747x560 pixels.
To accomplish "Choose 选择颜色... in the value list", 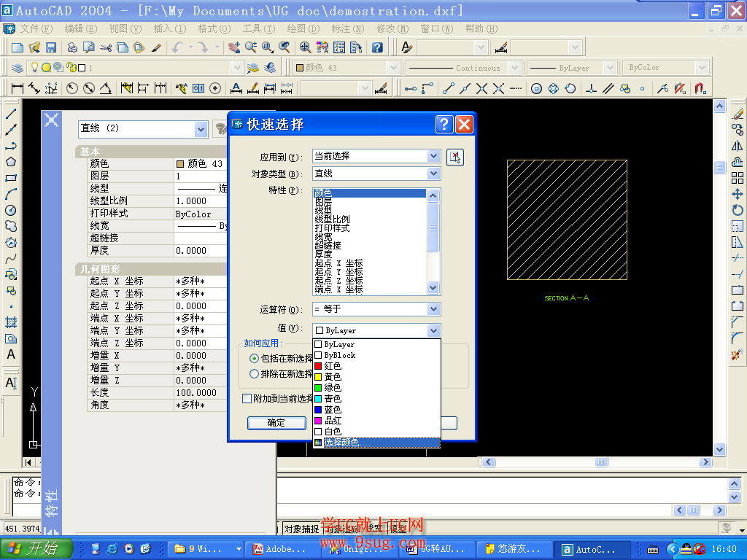I will [376, 443].
